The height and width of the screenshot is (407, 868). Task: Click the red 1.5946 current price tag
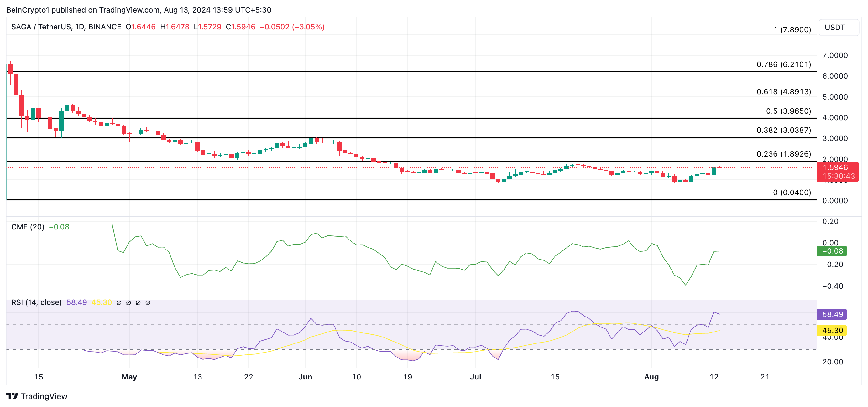click(837, 167)
